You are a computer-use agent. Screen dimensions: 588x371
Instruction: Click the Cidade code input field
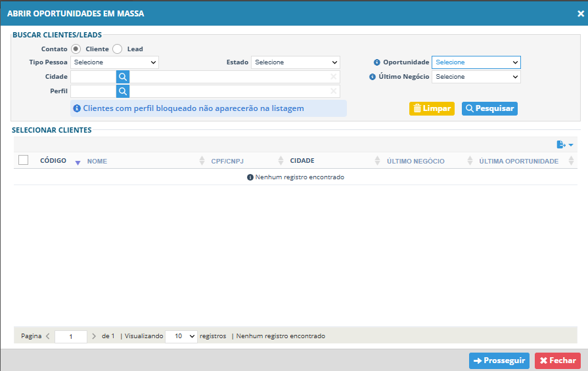[x=93, y=77]
